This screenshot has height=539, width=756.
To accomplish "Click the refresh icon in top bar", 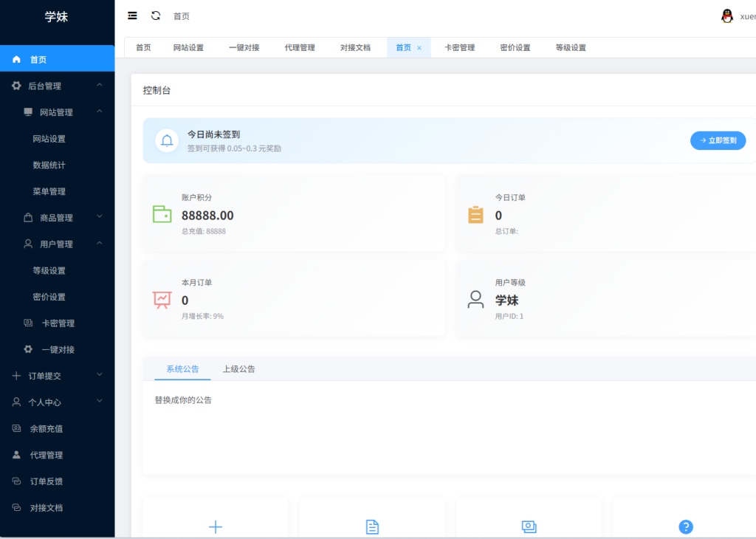I will click(x=156, y=16).
